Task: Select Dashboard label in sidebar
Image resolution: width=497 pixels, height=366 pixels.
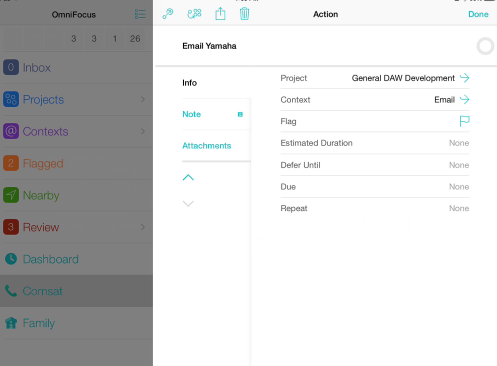Action: 51,259
